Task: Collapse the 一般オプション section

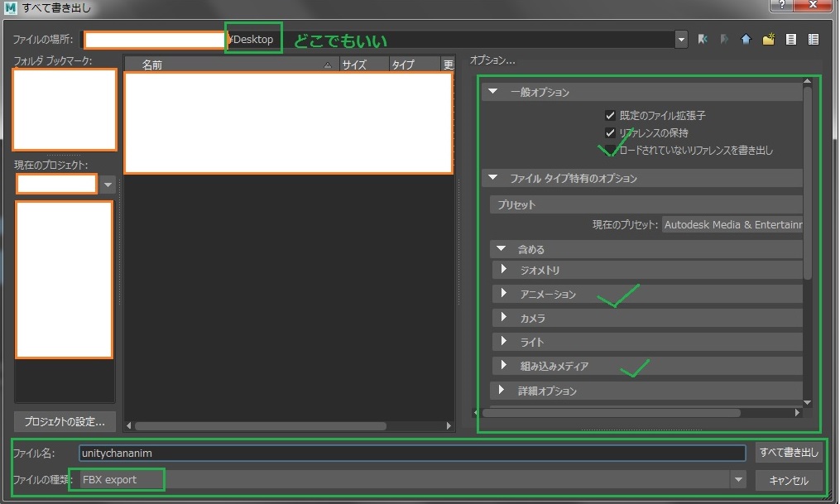Action: 493,92
